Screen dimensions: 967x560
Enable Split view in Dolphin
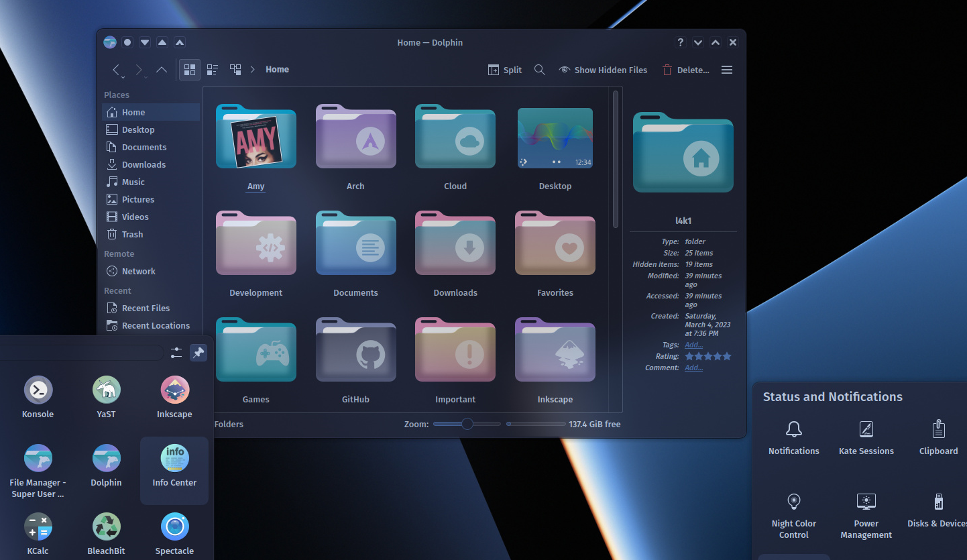[x=504, y=69]
